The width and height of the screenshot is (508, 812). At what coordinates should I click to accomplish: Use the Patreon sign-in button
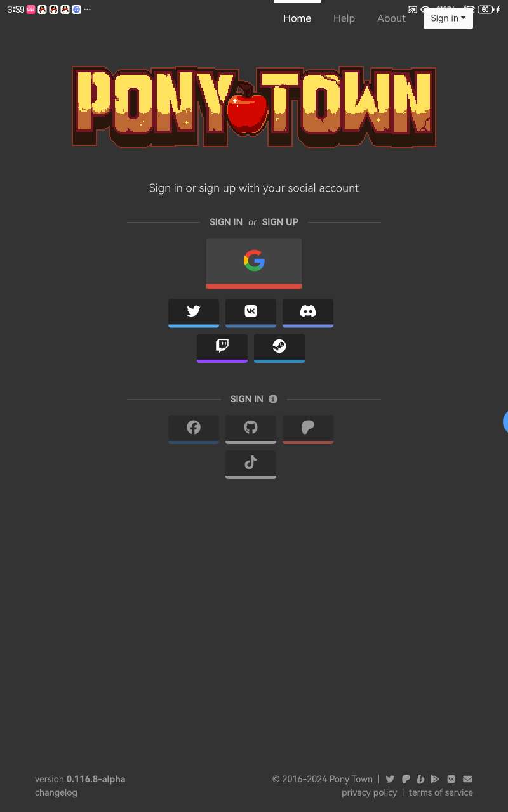[x=308, y=429]
